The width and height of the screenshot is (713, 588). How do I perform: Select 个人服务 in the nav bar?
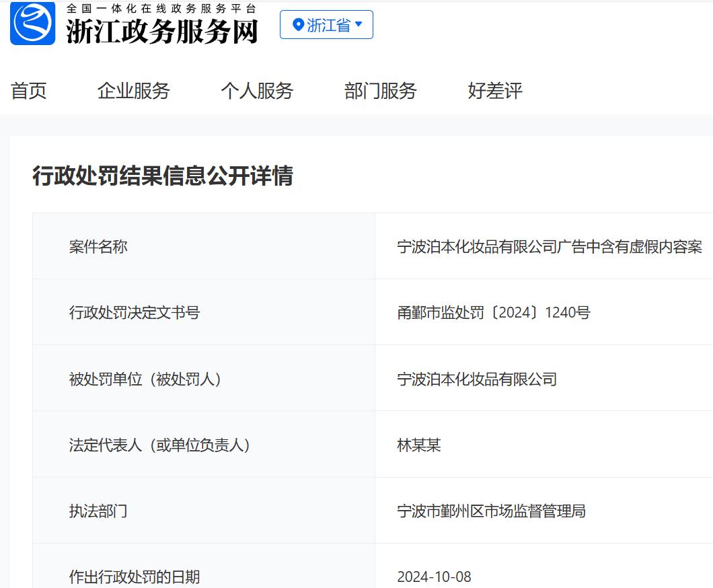pos(257,91)
